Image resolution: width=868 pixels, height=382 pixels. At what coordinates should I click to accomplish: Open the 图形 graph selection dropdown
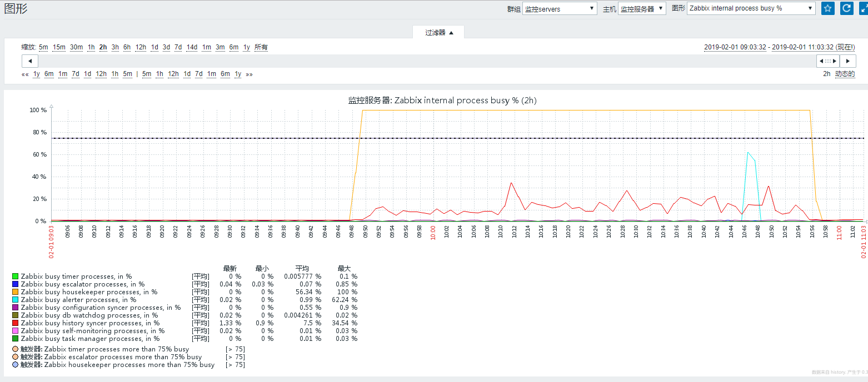point(751,8)
